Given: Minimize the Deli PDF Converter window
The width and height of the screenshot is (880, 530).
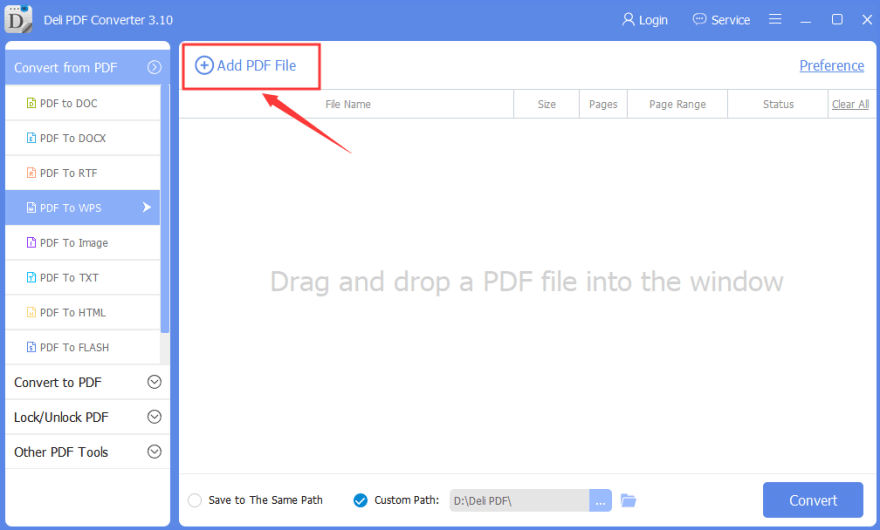Looking at the screenshot, I should [x=806, y=20].
